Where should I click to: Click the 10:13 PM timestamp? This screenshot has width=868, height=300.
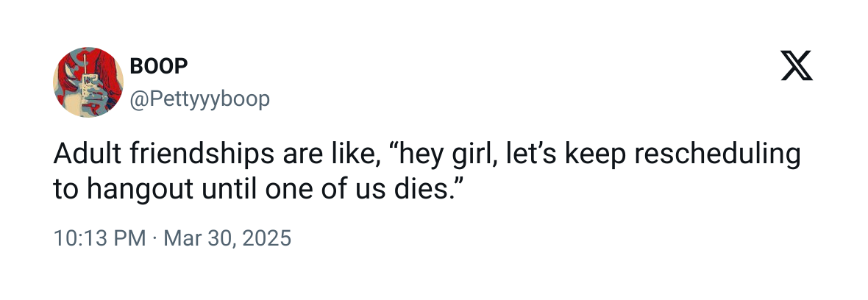(x=99, y=239)
